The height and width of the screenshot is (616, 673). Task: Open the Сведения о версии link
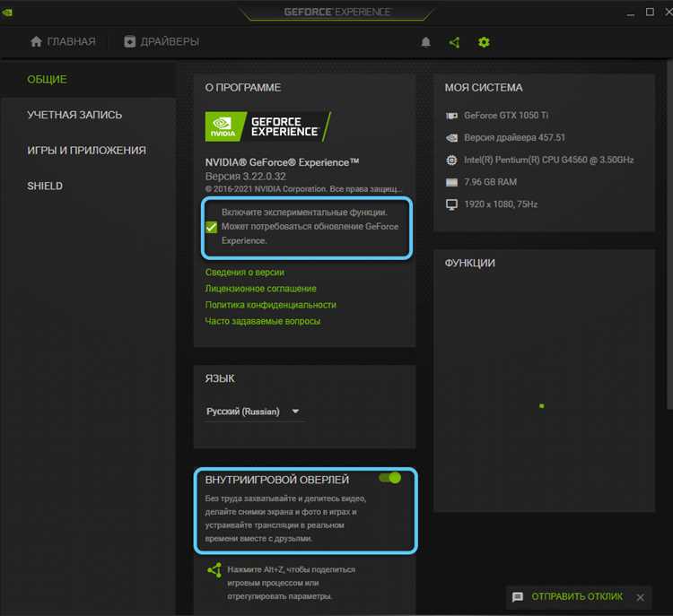point(245,273)
